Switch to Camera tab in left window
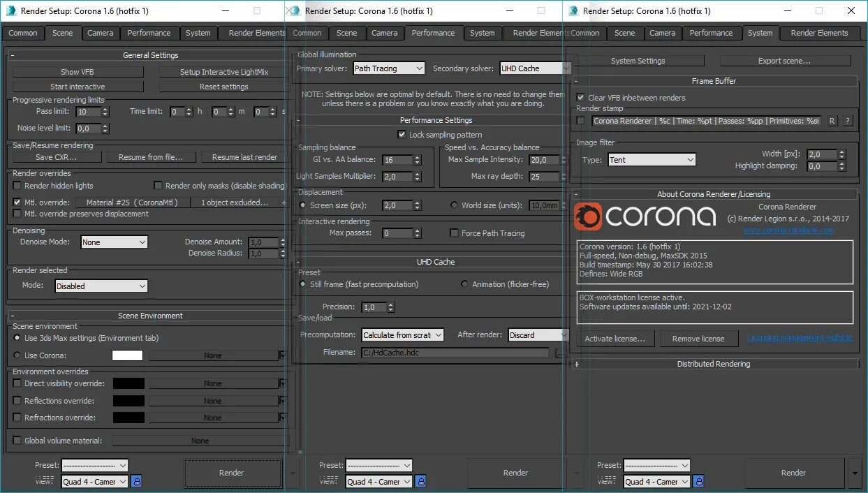This screenshot has width=868, height=493. 101,33
